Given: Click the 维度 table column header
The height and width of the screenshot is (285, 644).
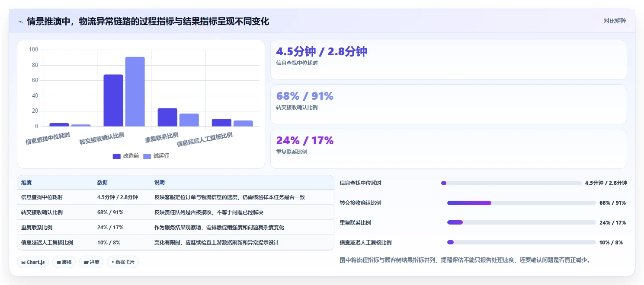Looking at the screenshot, I should coord(26,183).
